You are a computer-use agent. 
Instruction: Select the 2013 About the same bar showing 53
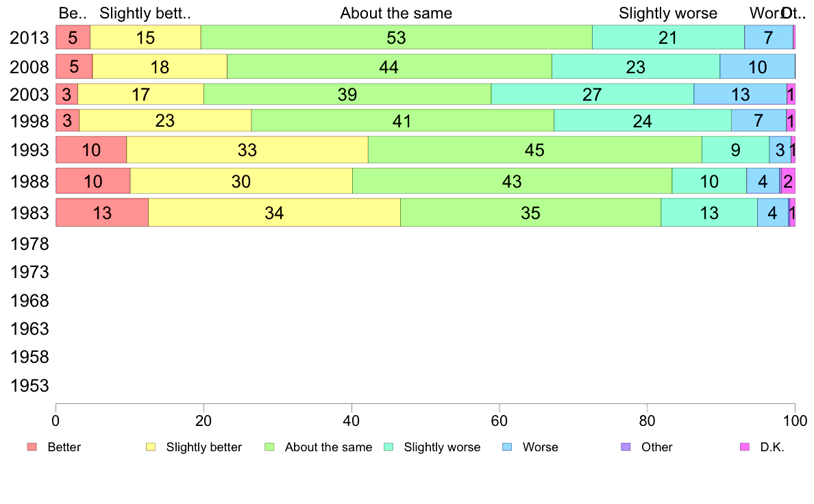pyautogui.click(x=397, y=38)
